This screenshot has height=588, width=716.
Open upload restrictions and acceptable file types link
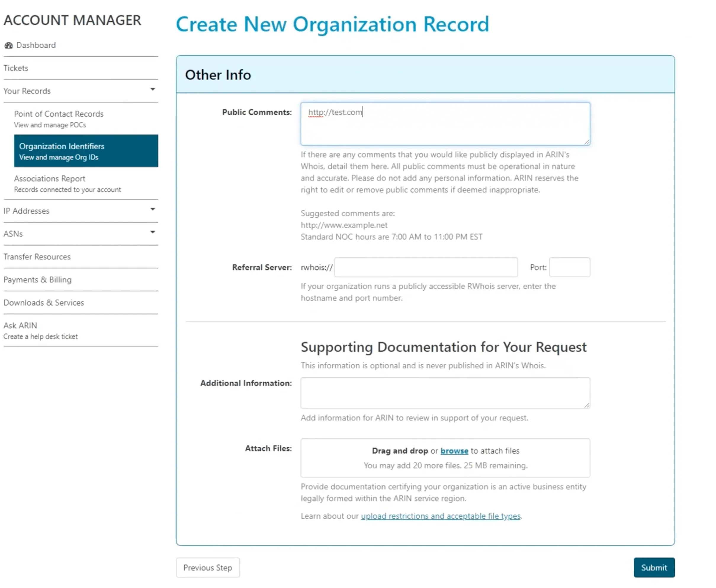click(440, 516)
